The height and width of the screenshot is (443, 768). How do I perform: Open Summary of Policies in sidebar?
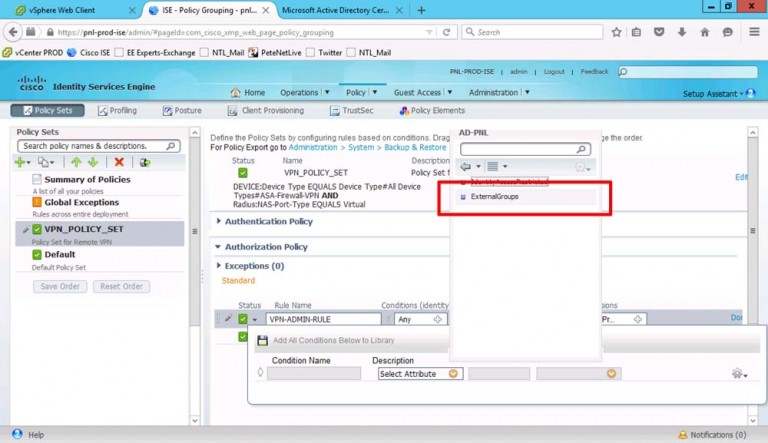(x=87, y=179)
